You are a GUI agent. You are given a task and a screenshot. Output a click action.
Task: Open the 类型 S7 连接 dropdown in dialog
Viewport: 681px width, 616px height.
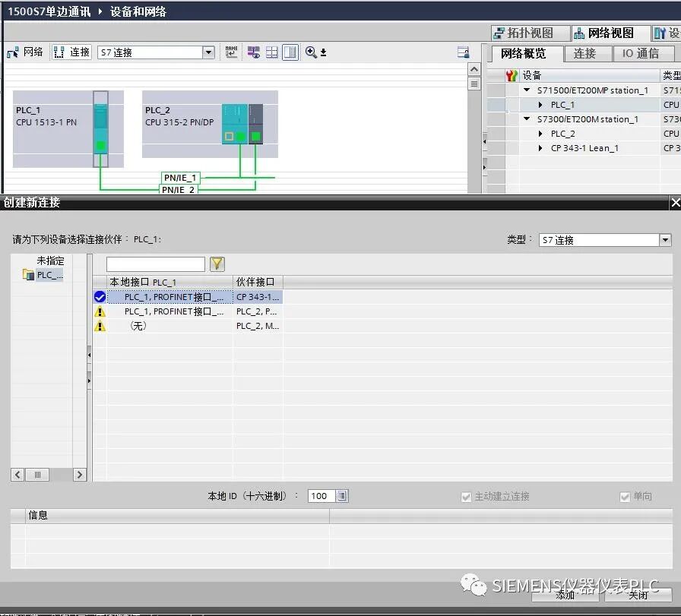click(665, 240)
